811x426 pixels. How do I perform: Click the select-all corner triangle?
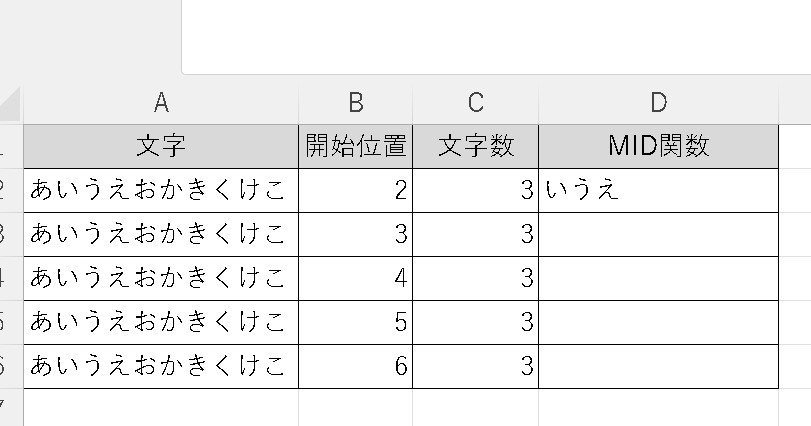tap(10, 102)
